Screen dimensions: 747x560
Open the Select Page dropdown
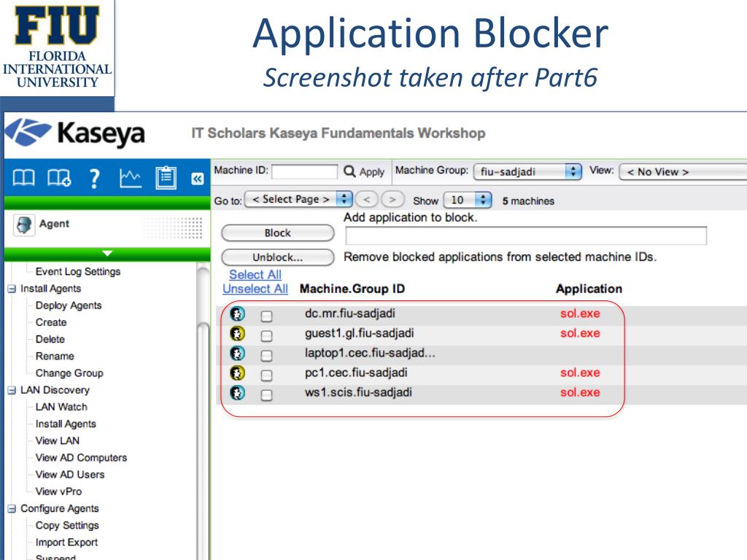coord(298,200)
